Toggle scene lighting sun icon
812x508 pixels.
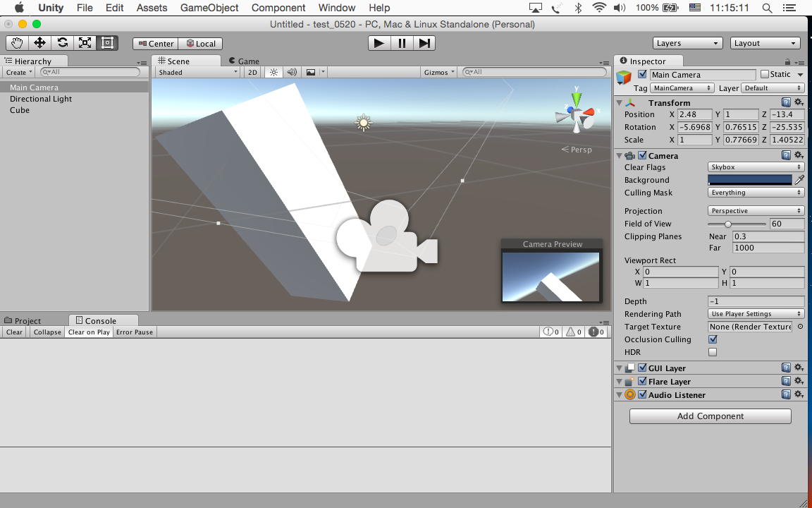pos(273,72)
